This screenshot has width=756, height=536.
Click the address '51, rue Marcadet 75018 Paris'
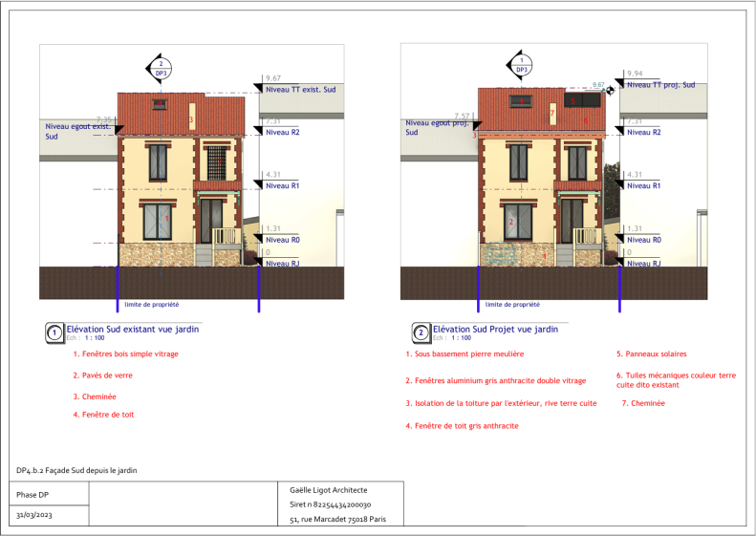click(x=338, y=520)
